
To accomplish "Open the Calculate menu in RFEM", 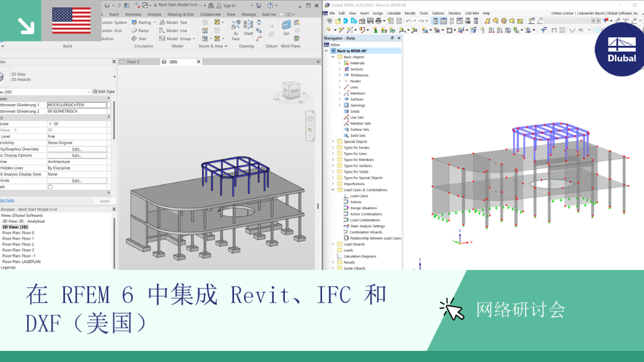I will (393, 13).
